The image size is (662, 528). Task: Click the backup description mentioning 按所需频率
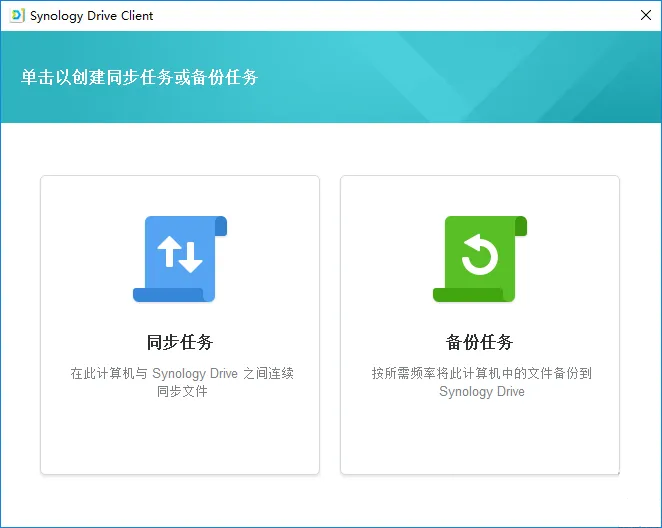tap(482, 382)
